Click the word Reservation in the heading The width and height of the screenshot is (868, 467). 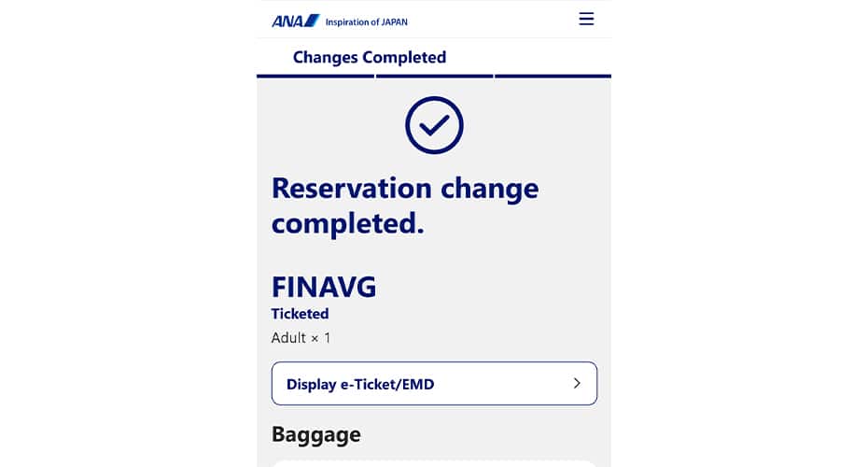pos(351,188)
